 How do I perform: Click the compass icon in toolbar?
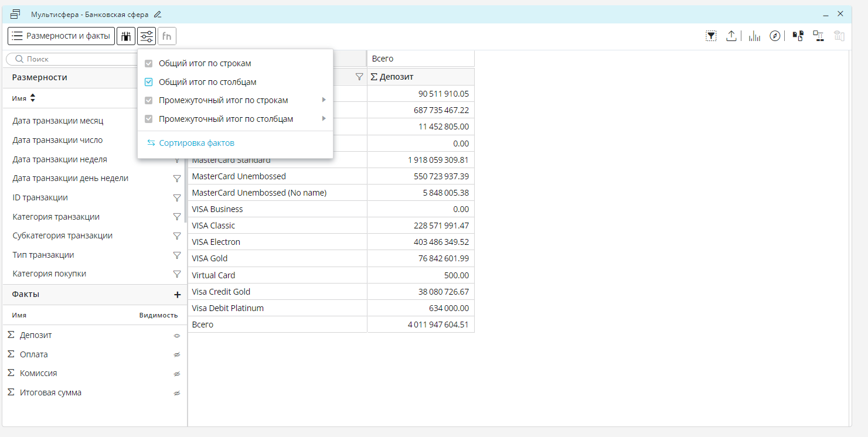775,36
